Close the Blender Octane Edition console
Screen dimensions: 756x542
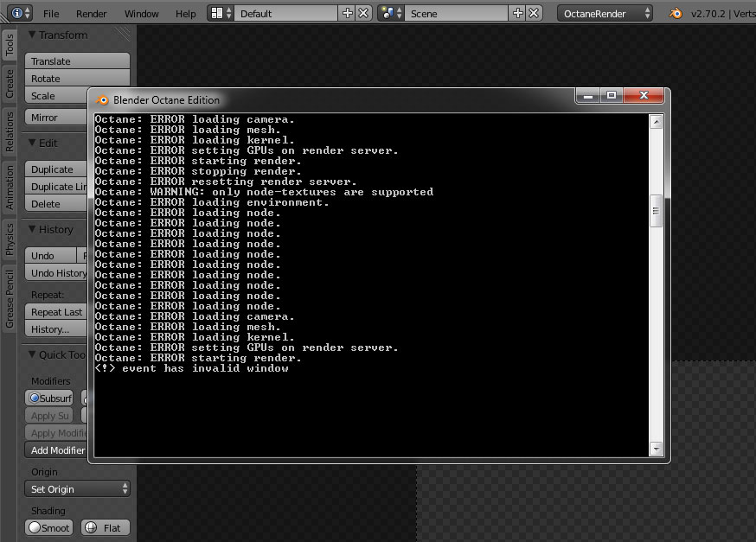(644, 96)
